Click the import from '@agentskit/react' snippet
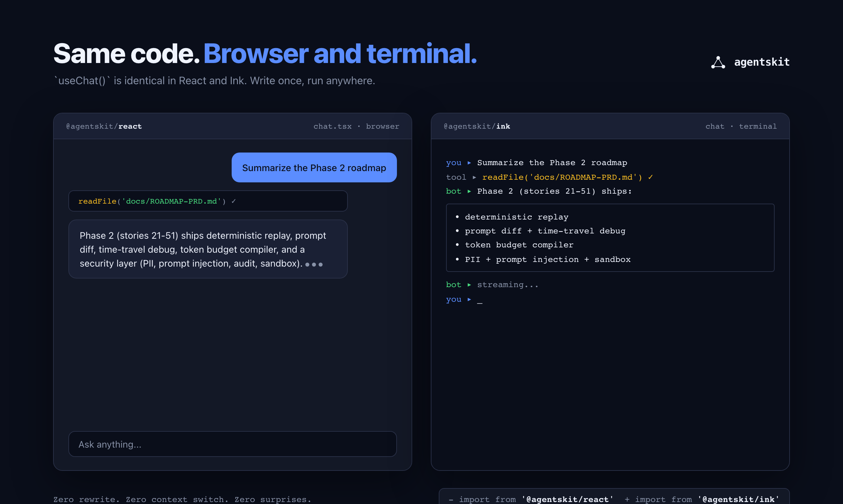Screen dimensions: 843x504 [531, 499]
